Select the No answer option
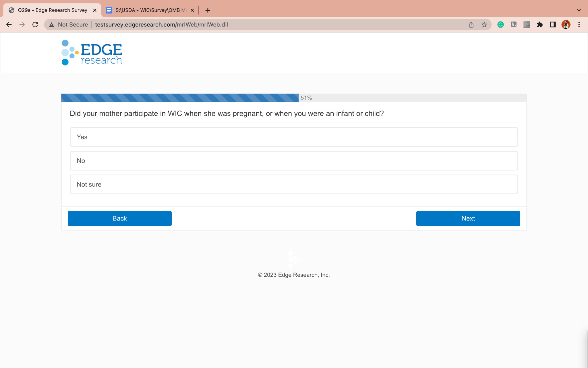Screen dimensions: 588x368 point(294,161)
